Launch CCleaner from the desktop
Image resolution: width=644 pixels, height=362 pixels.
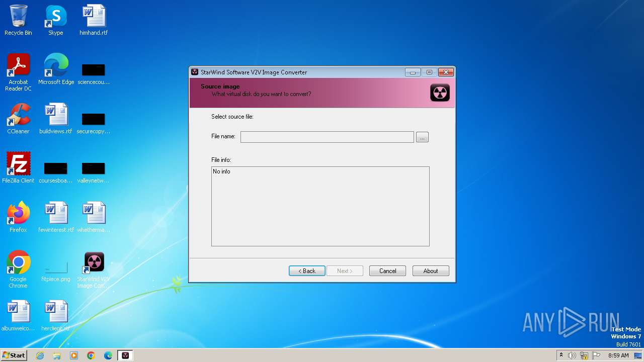pyautogui.click(x=18, y=119)
